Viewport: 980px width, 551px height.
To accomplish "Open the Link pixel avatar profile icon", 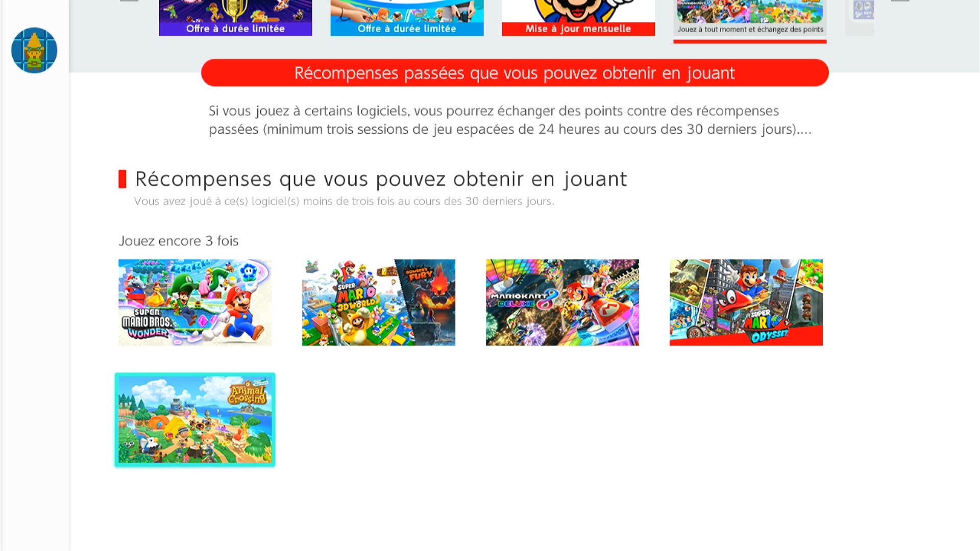I will [x=34, y=50].
